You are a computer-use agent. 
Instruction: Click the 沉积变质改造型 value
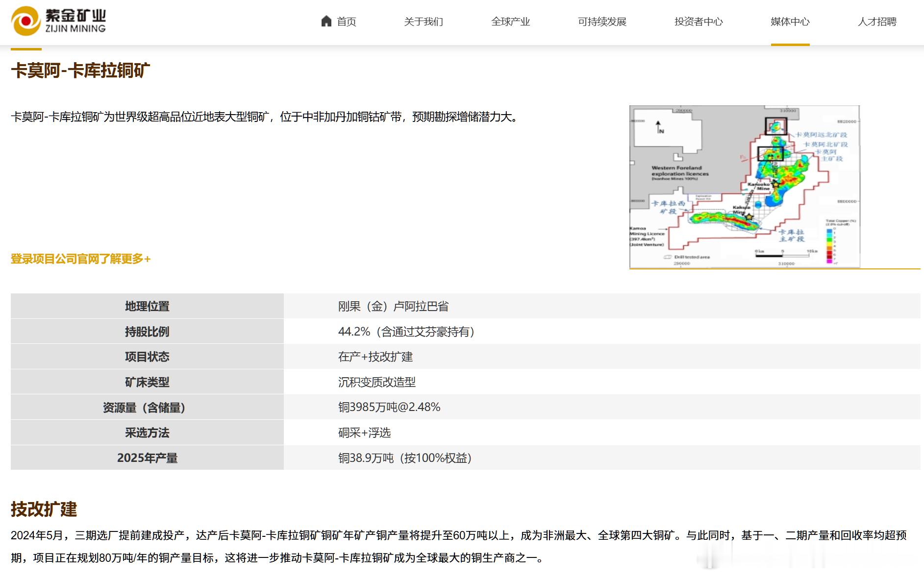[x=376, y=382]
